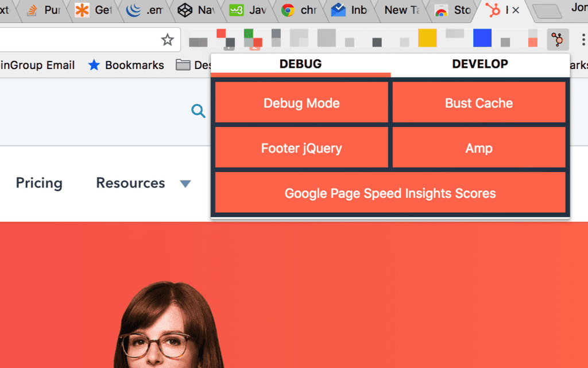
Task: Click the search magnifier icon on the page
Action: 198,111
